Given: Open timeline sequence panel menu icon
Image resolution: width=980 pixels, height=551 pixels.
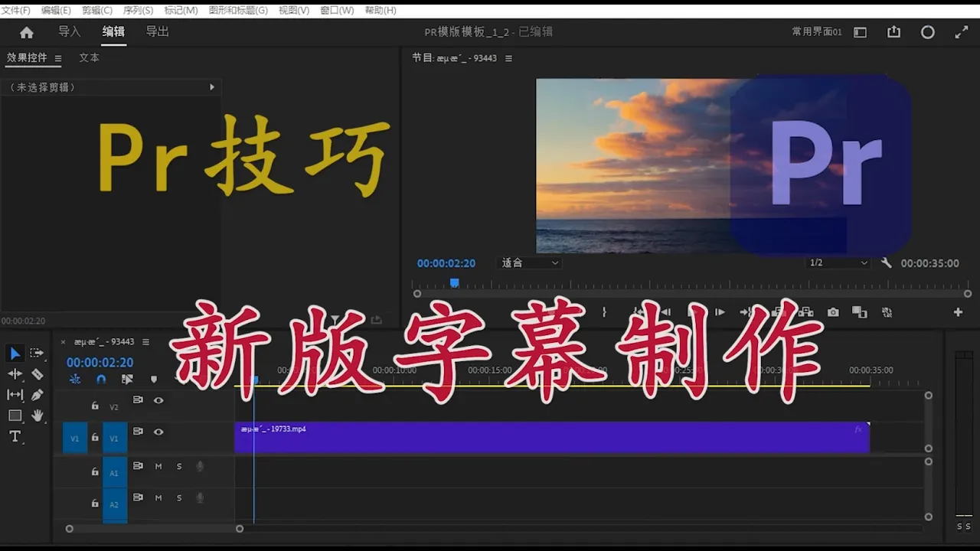Looking at the screenshot, I should (x=145, y=342).
